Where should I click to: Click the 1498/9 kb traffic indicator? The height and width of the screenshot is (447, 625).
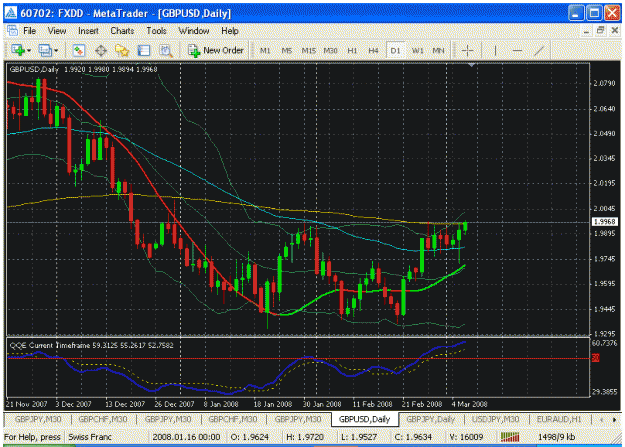[x=556, y=437]
